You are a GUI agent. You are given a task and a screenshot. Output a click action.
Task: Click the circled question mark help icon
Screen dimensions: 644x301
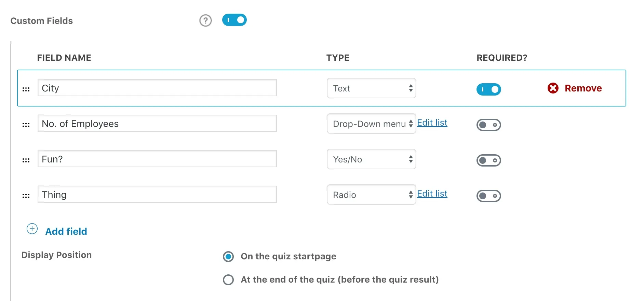[x=205, y=20]
